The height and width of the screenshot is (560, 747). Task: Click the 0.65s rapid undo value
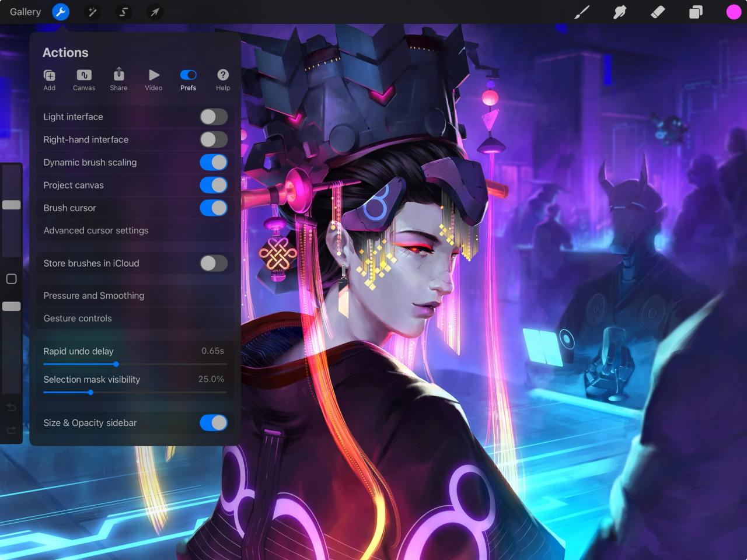pyautogui.click(x=213, y=351)
